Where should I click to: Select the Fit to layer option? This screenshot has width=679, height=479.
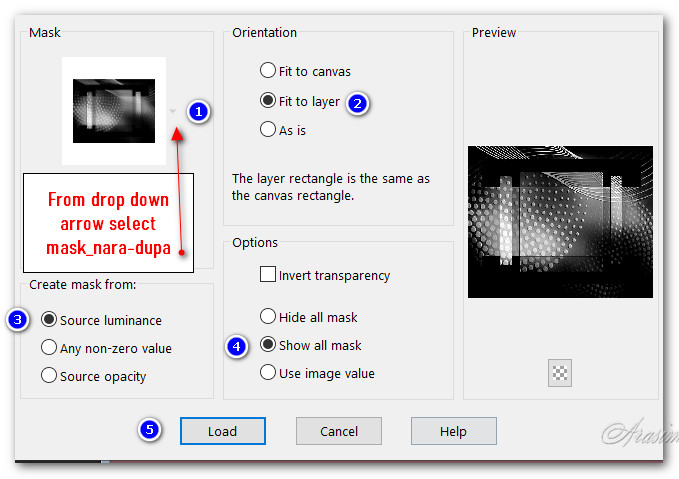click(x=268, y=101)
